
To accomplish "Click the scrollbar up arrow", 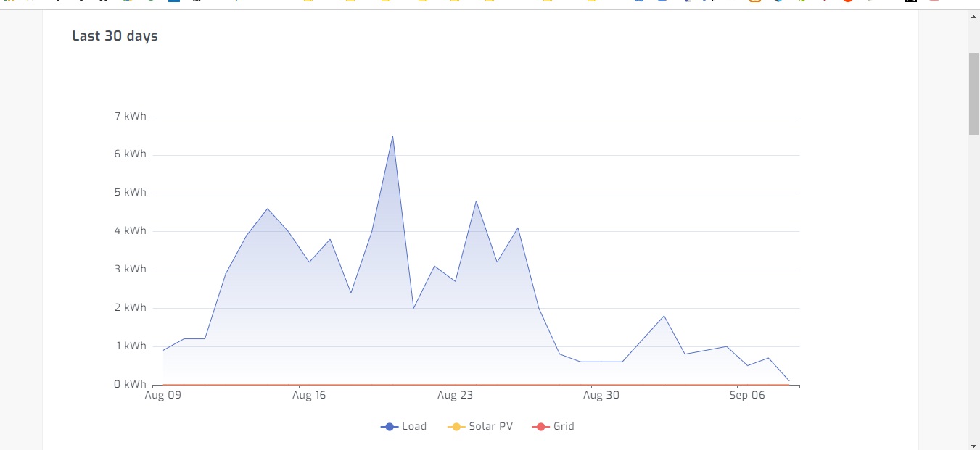I will [973, 17].
